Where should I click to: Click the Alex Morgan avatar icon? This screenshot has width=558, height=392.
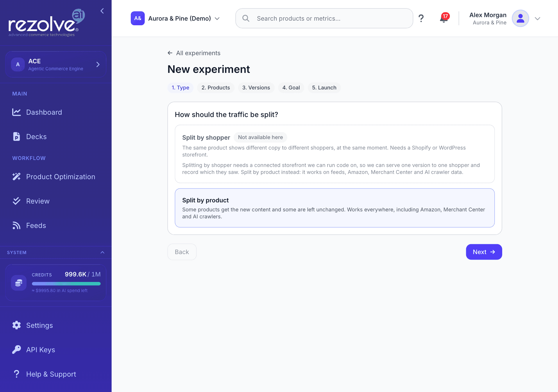click(520, 18)
